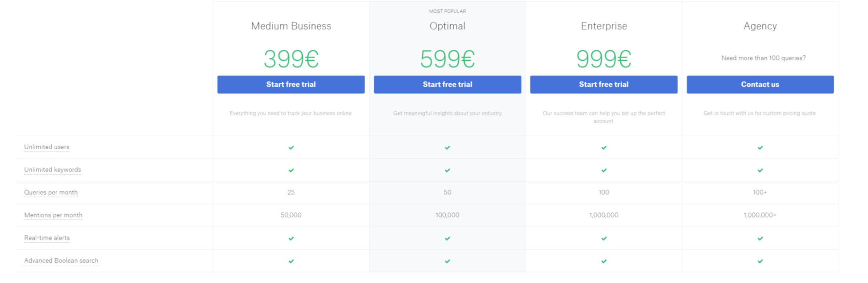Click the Real-time alerts feature label

pos(47,238)
